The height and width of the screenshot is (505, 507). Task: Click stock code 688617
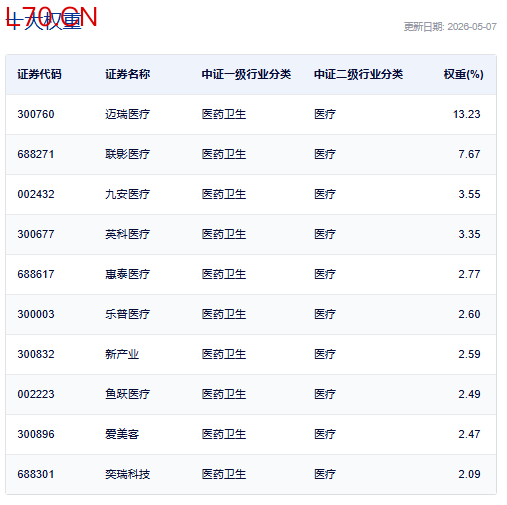click(36, 274)
